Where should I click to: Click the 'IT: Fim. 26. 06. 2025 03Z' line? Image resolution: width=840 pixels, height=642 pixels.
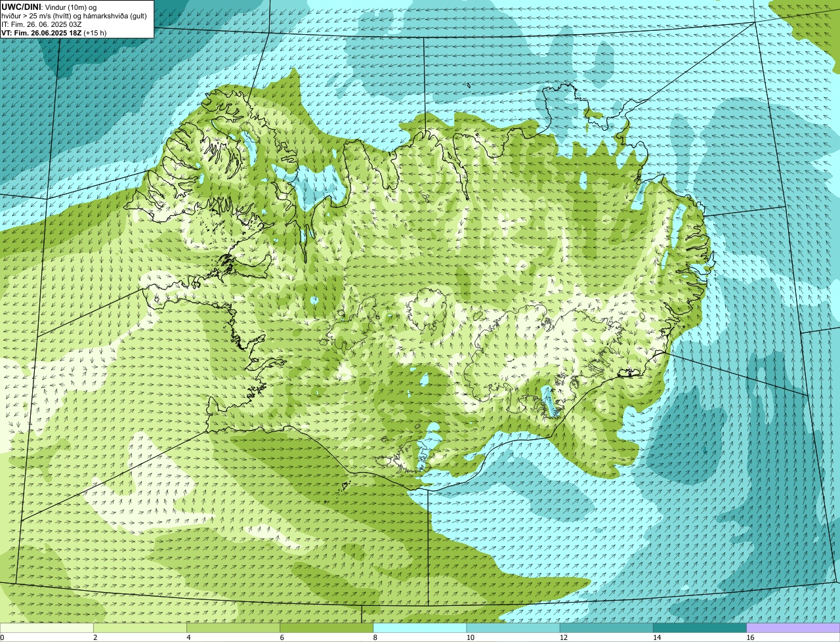[x=41, y=24]
